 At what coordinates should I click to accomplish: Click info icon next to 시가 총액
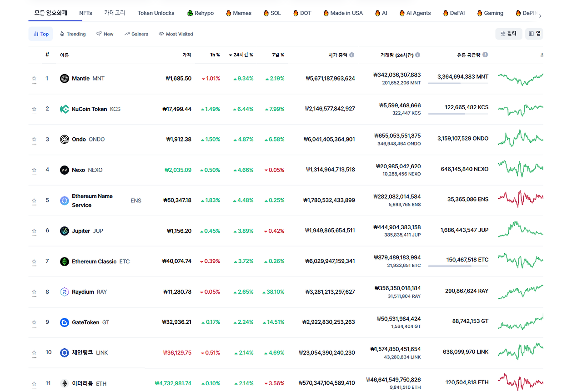[352, 55]
